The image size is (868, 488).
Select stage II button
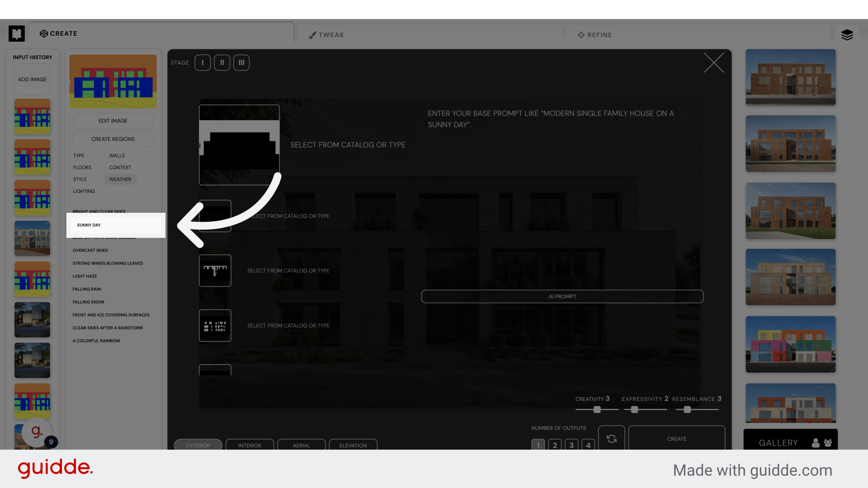(x=222, y=63)
